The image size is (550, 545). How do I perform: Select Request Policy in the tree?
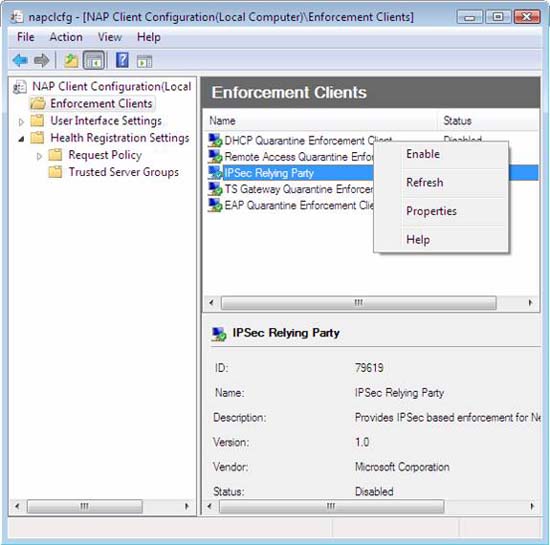point(105,155)
